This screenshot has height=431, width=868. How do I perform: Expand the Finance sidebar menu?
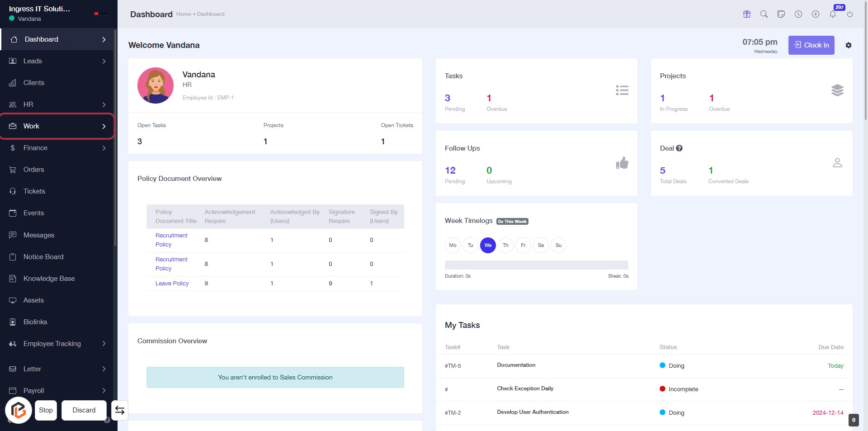57,148
